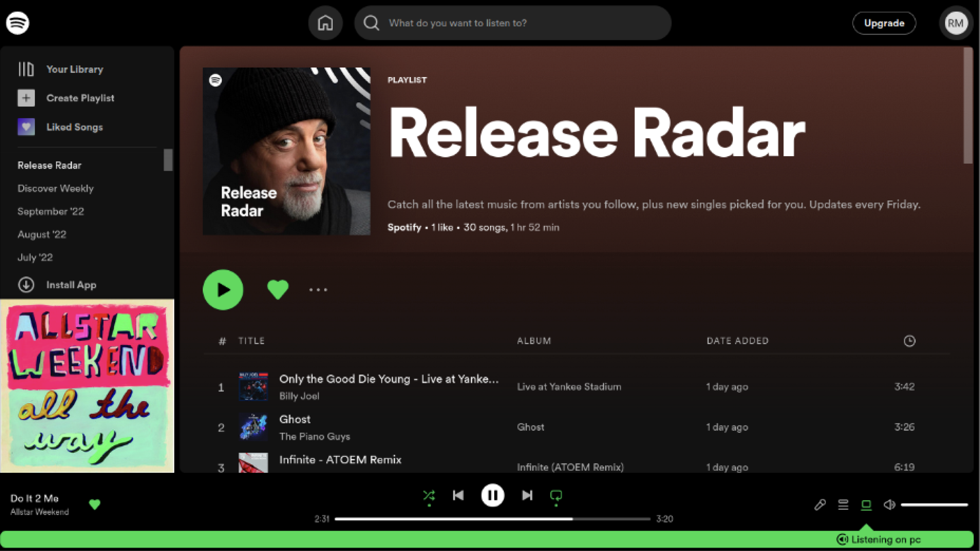
Task: Click the Upgrade button
Action: coord(884,23)
